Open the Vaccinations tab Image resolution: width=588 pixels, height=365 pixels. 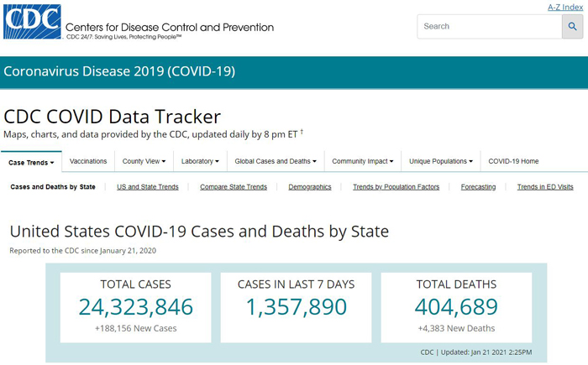click(x=88, y=161)
